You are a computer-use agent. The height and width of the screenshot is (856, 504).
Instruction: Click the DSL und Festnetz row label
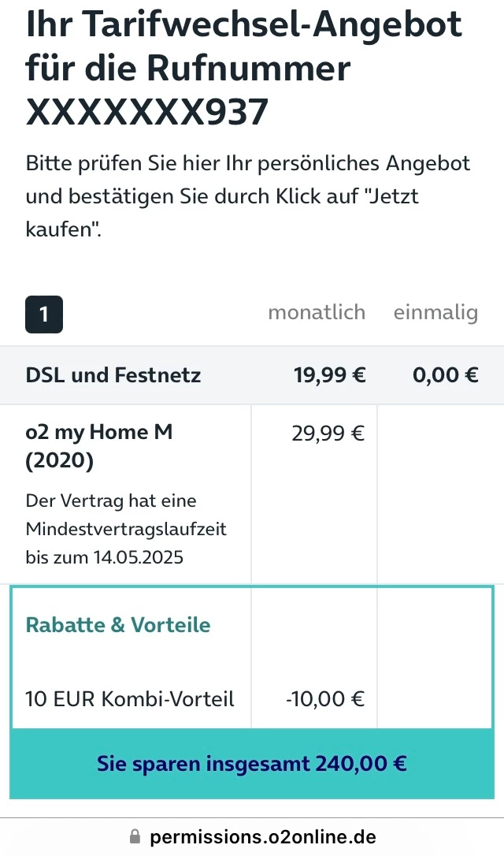tap(113, 375)
